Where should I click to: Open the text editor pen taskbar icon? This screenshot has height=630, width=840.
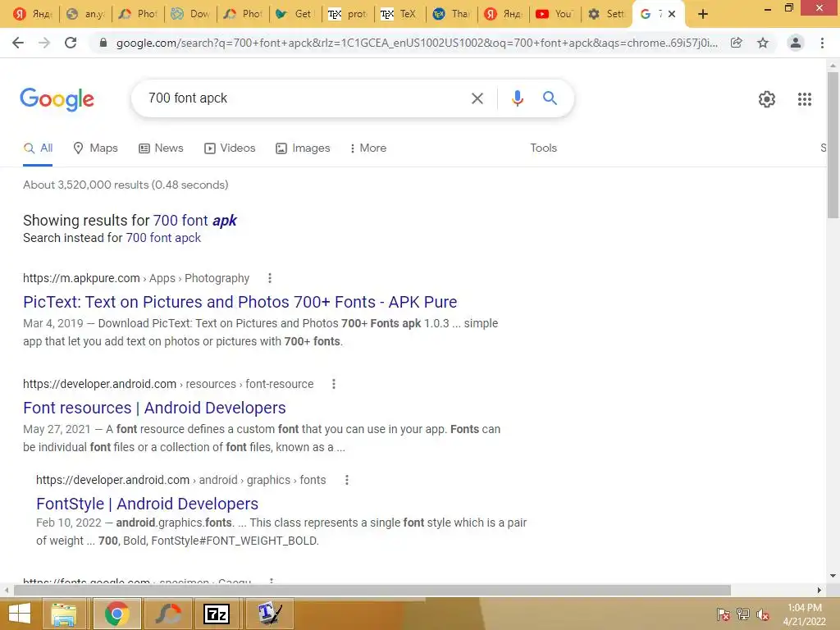tap(269, 614)
